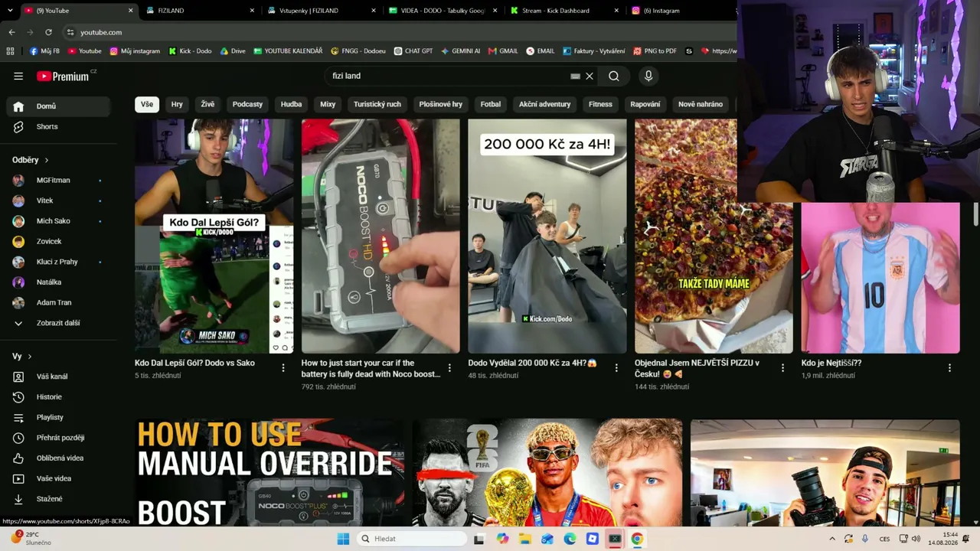Viewport: 980px width, 551px height.
Task: Open the YouTube guide hamburger menu
Action: [18, 76]
